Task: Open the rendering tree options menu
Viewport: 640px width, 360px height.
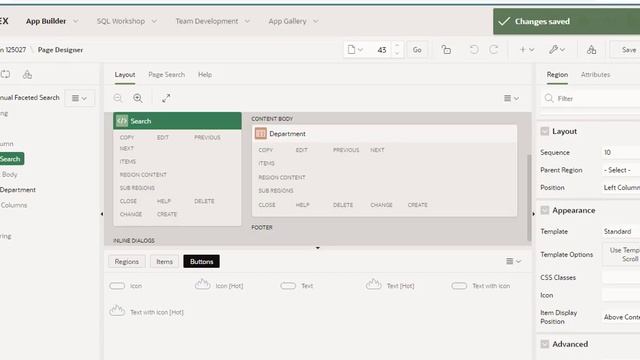Action: (x=79, y=98)
